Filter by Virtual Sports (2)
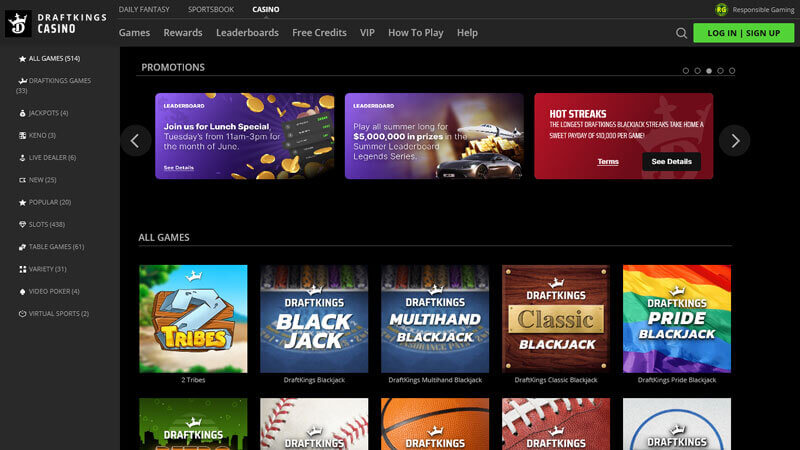The width and height of the screenshot is (800, 450). pyautogui.click(x=59, y=314)
